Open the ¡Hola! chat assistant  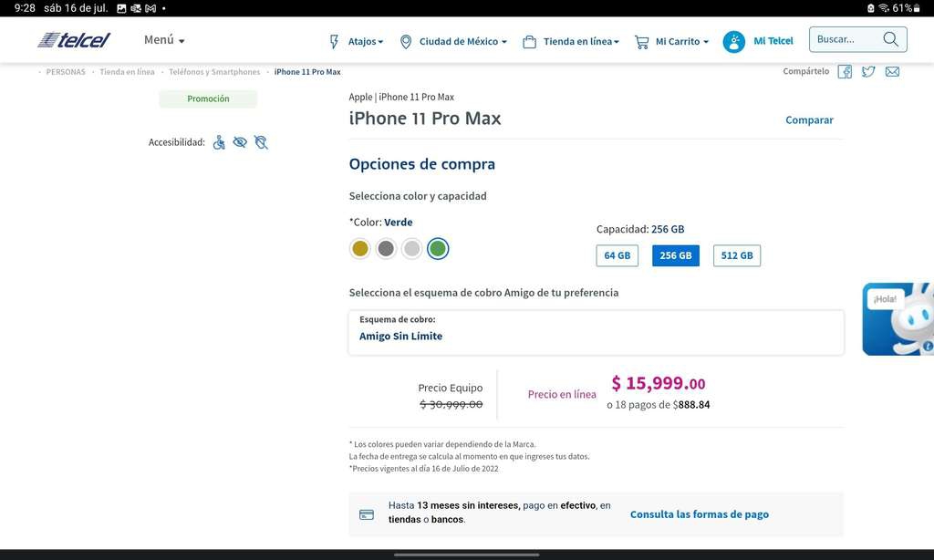pos(898,318)
